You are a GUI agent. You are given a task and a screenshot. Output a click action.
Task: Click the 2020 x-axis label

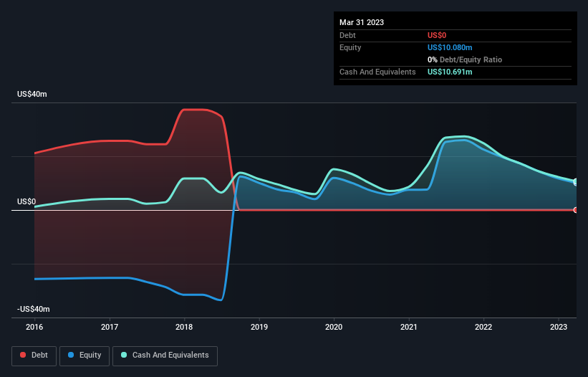click(x=334, y=327)
